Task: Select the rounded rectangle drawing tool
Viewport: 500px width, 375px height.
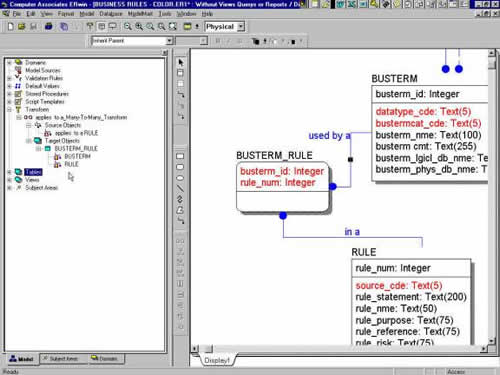Action: tap(180, 167)
